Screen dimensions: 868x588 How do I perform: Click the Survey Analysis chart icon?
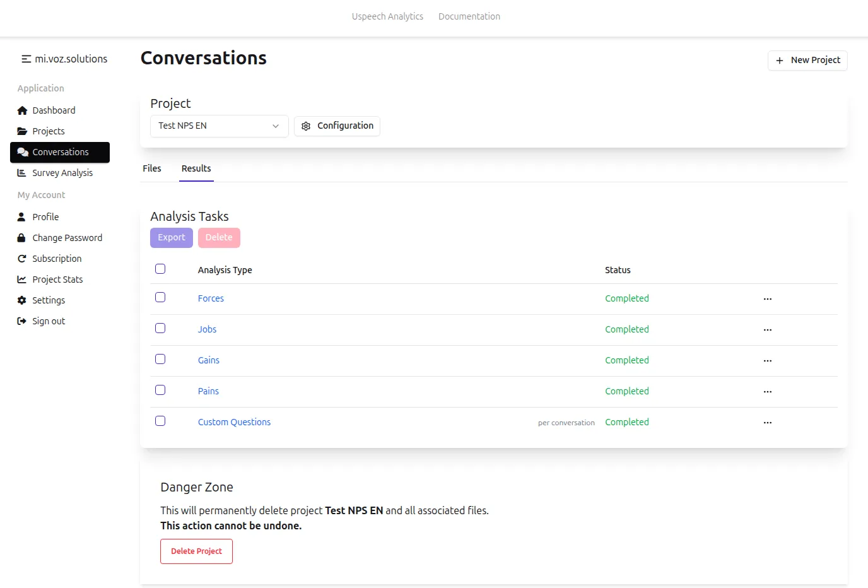tap(22, 173)
